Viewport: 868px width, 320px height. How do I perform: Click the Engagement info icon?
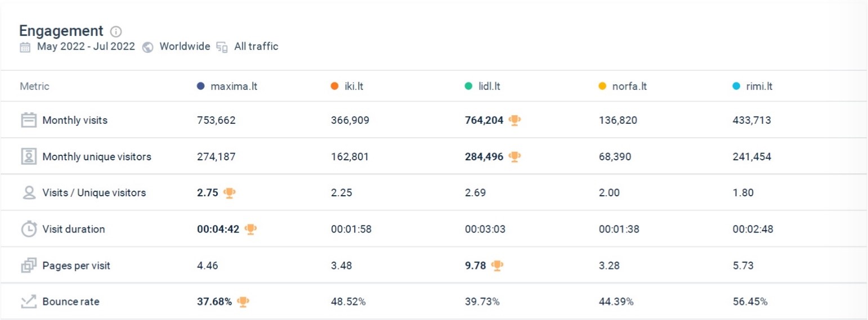(x=116, y=31)
